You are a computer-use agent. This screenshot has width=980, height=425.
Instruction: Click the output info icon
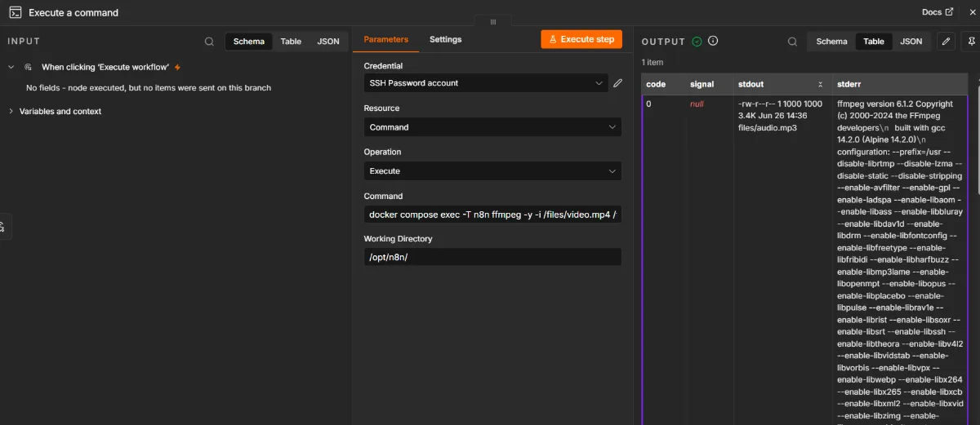(713, 42)
